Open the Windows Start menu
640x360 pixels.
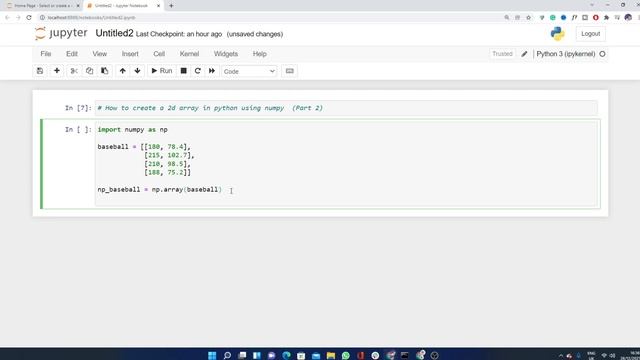point(212,355)
